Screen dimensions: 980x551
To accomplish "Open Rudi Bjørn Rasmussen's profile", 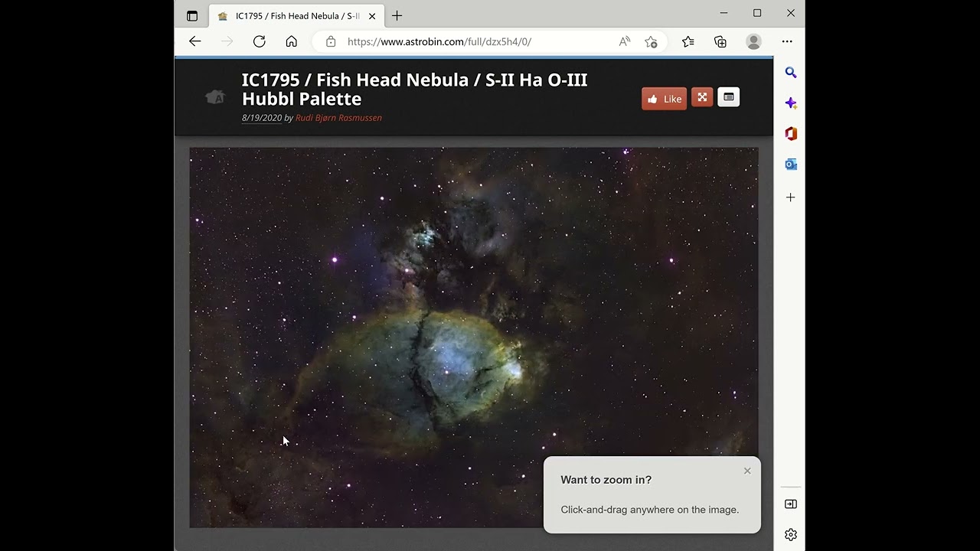I will [338, 118].
